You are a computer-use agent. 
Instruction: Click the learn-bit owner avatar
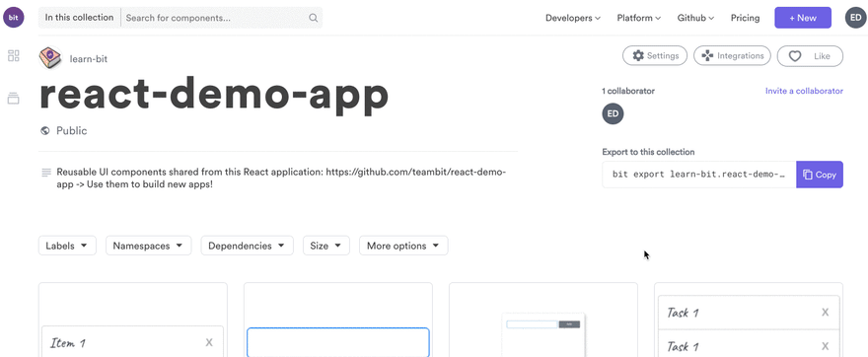pyautogui.click(x=50, y=58)
